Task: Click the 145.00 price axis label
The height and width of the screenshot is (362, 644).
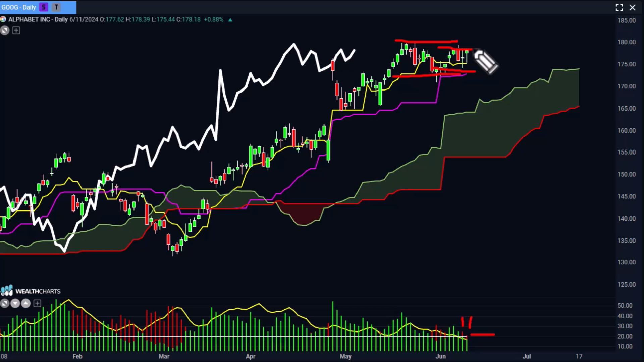Action: click(626, 196)
